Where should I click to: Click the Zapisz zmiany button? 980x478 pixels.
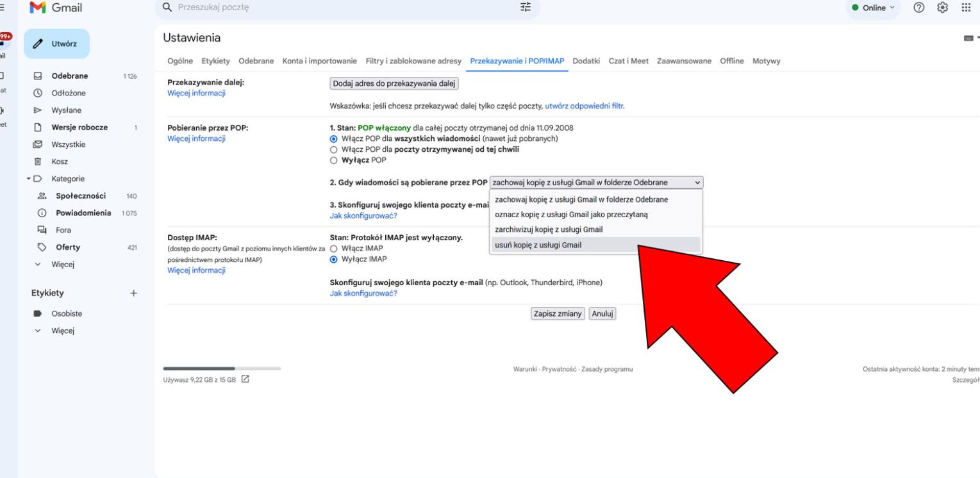coord(558,313)
